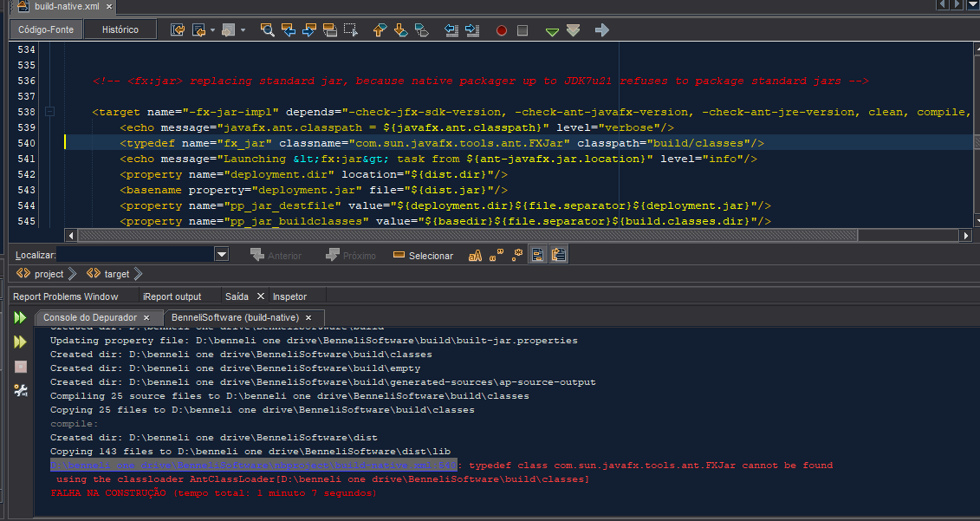Screen dimensions: 980x521
Task: Click the red start macro recording icon
Action: tap(501, 30)
